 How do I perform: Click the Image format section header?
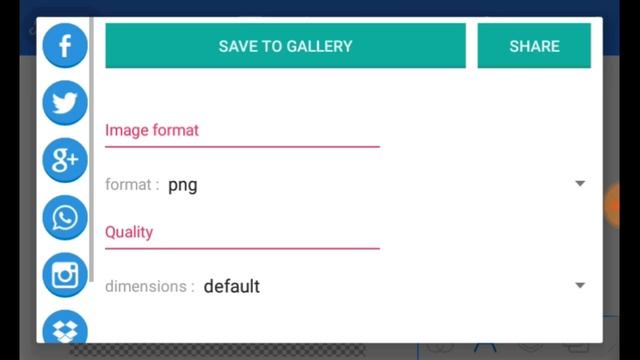152,130
